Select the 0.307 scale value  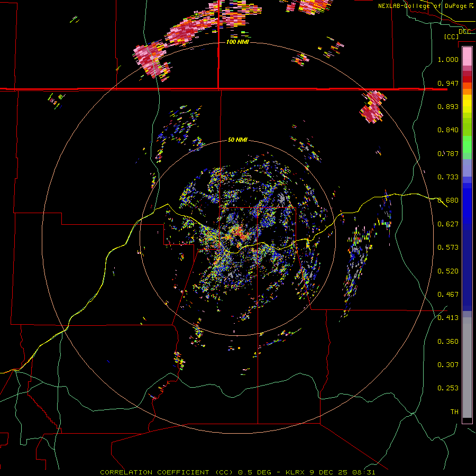448,365
